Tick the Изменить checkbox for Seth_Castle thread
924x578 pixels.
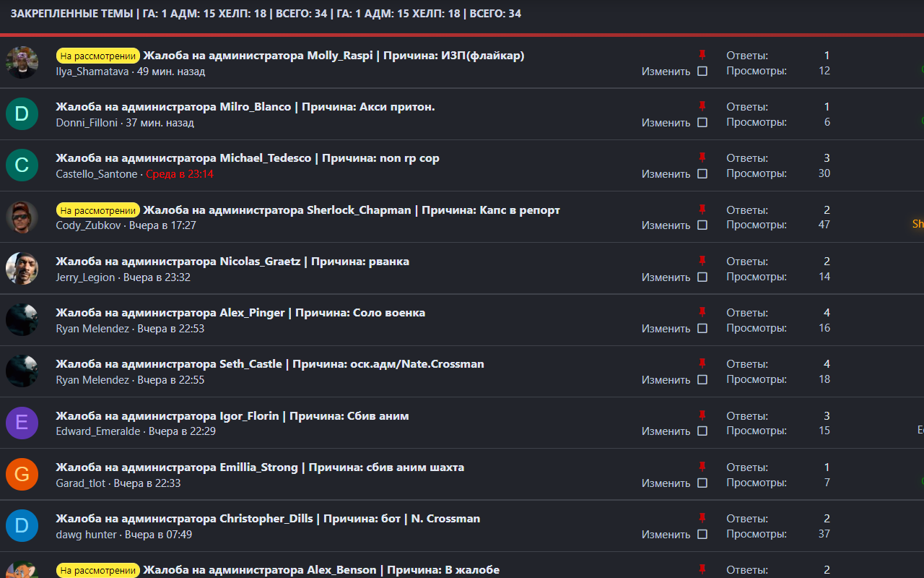(x=702, y=379)
